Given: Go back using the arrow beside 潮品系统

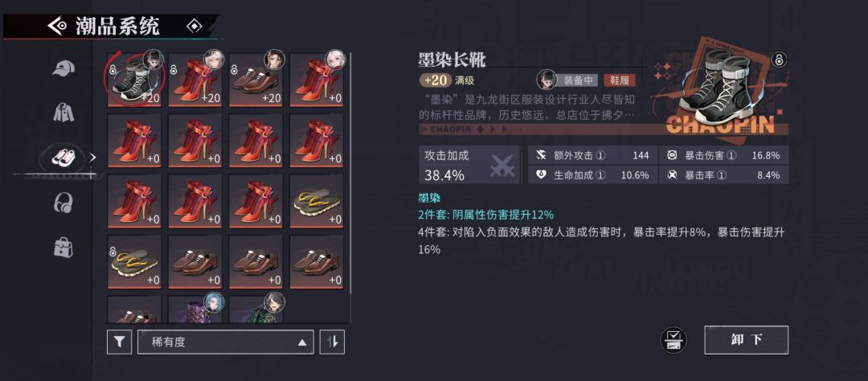Looking at the screenshot, I should pyautogui.click(x=58, y=26).
